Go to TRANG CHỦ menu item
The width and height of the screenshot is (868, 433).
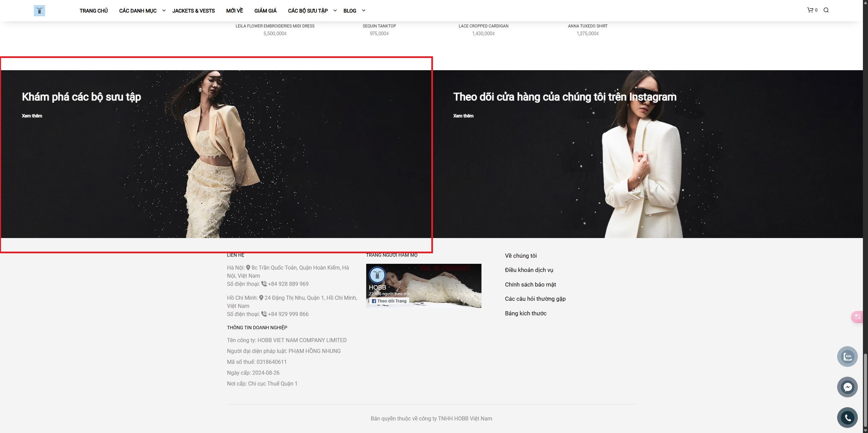[x=94, y=11]
